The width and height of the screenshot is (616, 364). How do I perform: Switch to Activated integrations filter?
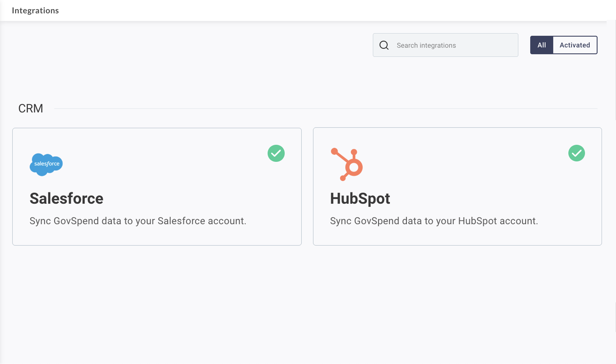(575, 45)
